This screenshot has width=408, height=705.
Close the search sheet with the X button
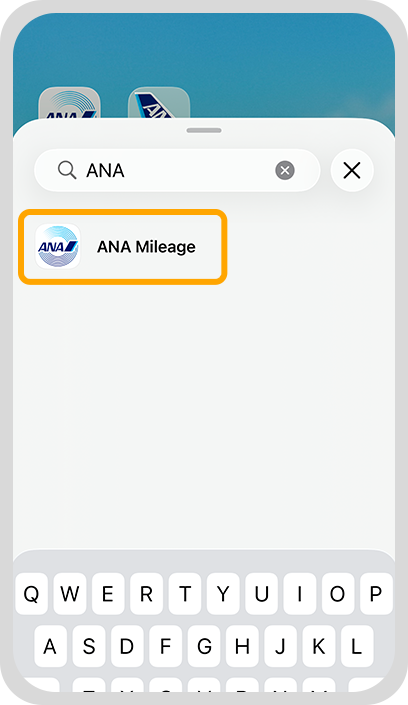click(x=352, y=170)
